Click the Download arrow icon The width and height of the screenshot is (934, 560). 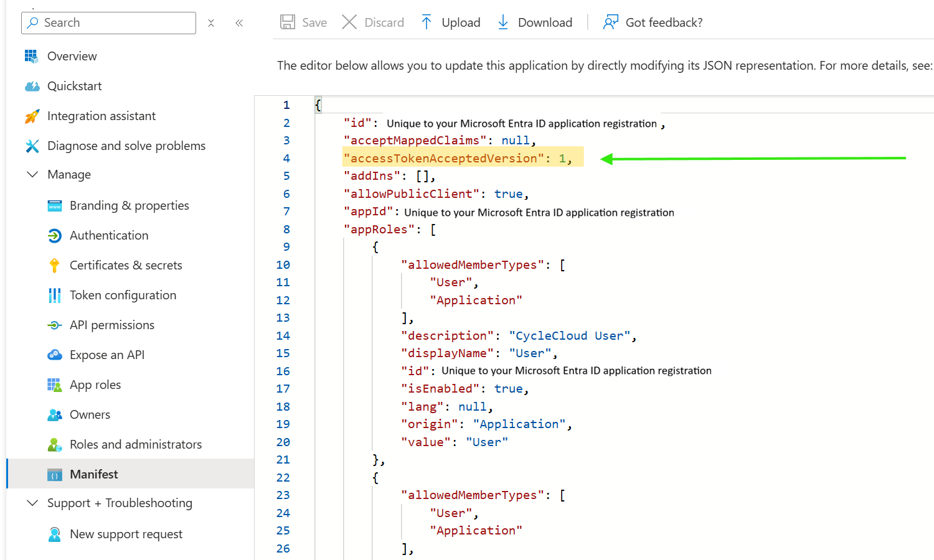503,22
